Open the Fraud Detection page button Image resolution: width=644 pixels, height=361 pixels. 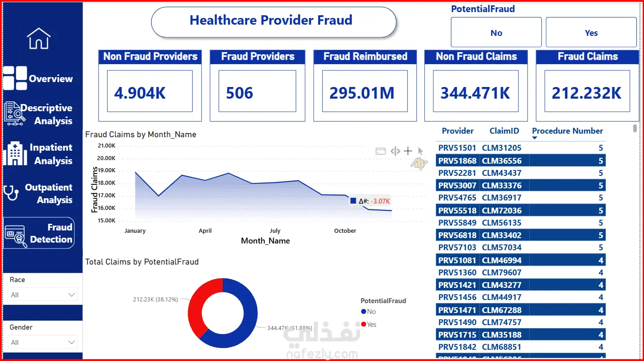click(x=39, y=233)
